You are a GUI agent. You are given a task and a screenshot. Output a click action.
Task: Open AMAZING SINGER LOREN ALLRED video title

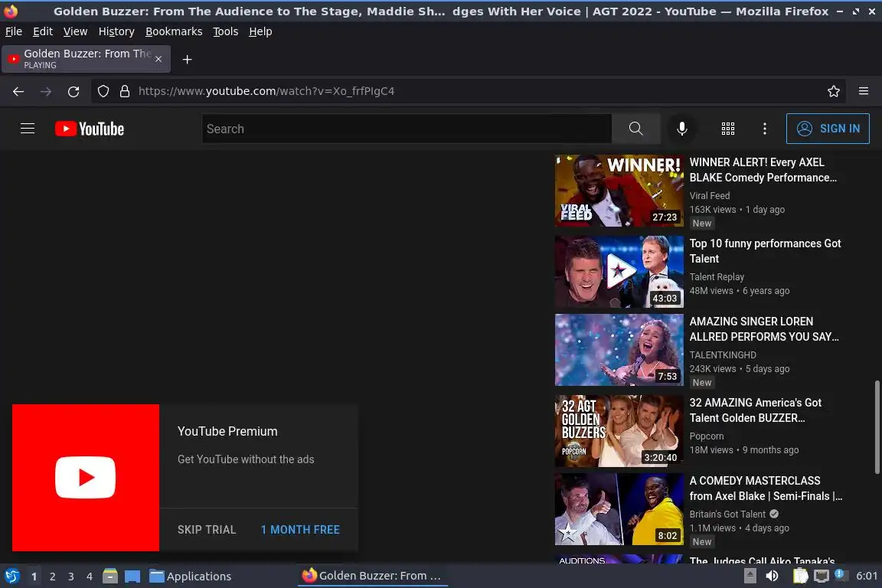pyautogui.click(x=764, y=329)
